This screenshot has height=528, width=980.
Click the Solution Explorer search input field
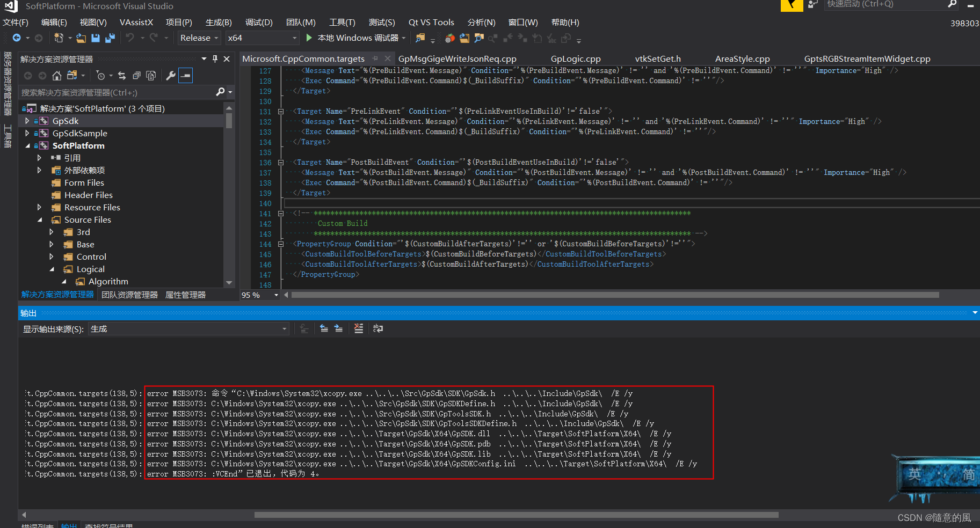[117, 92]
